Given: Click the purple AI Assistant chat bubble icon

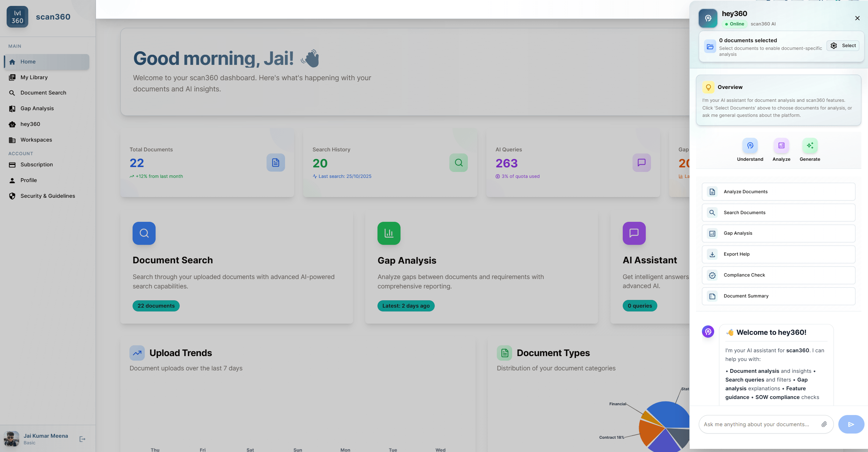Looking at the screenshot, I should pos(634,233).
